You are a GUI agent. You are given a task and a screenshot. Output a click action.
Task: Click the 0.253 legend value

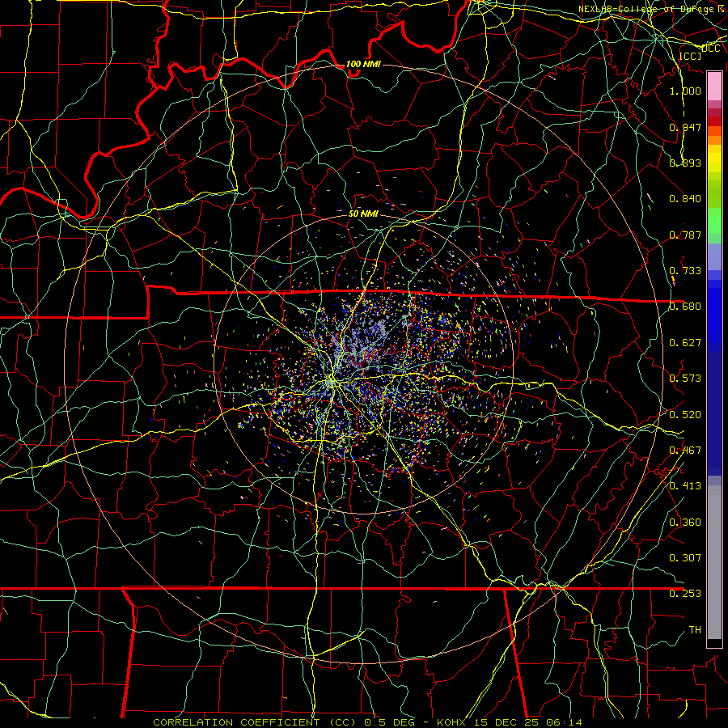685,594
